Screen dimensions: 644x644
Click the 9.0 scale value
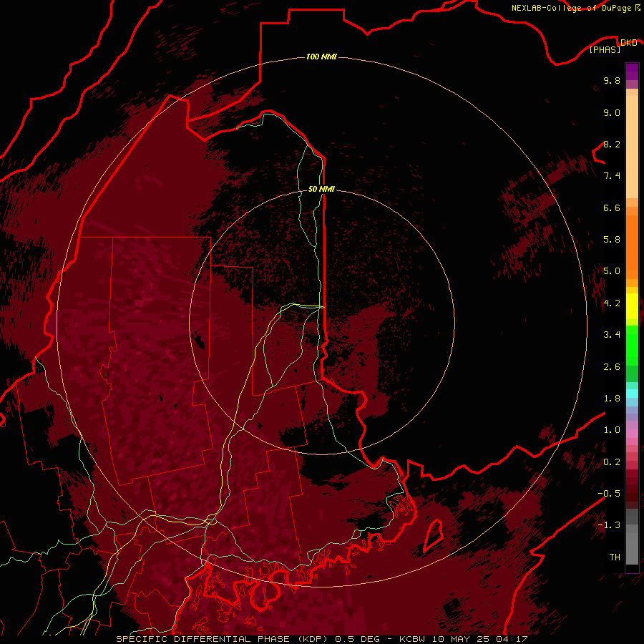pyautogui.click(x=612, y=112)
